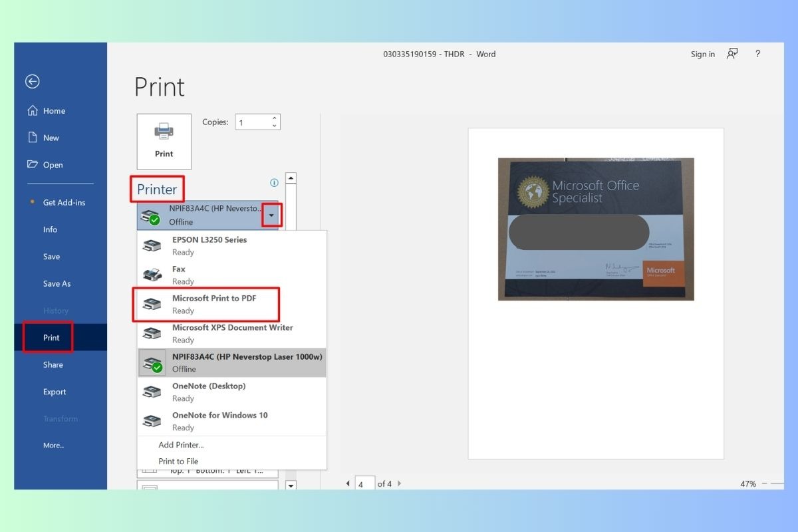
Task: Select OneNote for Windows 10 printer
Action: coord(232,421)
